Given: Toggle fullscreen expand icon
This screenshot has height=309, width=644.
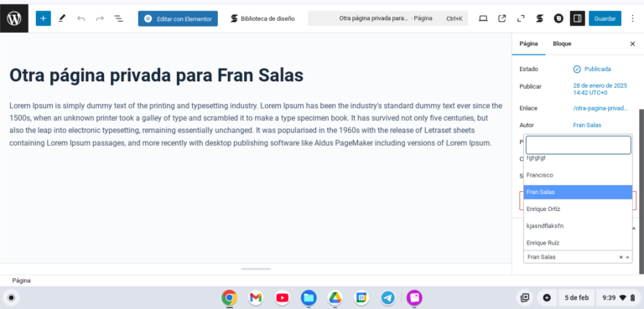Looking at the screenshot, I should [521, 18].
